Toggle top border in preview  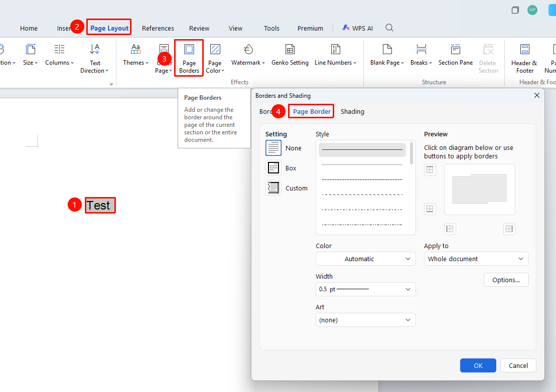pyautogui.click(x=430, y=170)
